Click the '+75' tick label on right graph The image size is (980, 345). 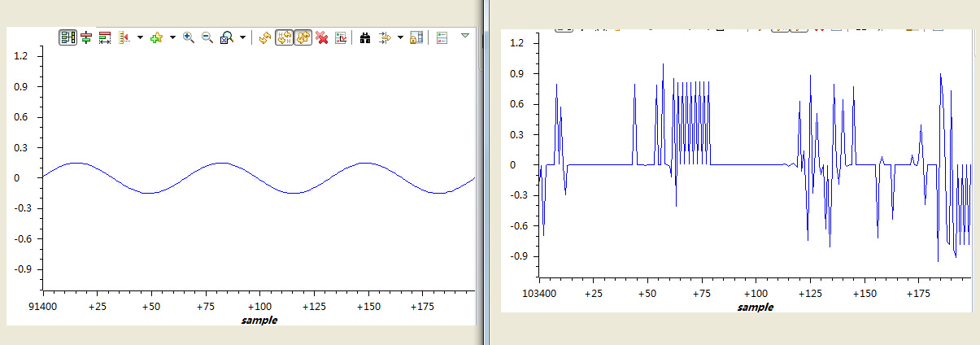701,294
